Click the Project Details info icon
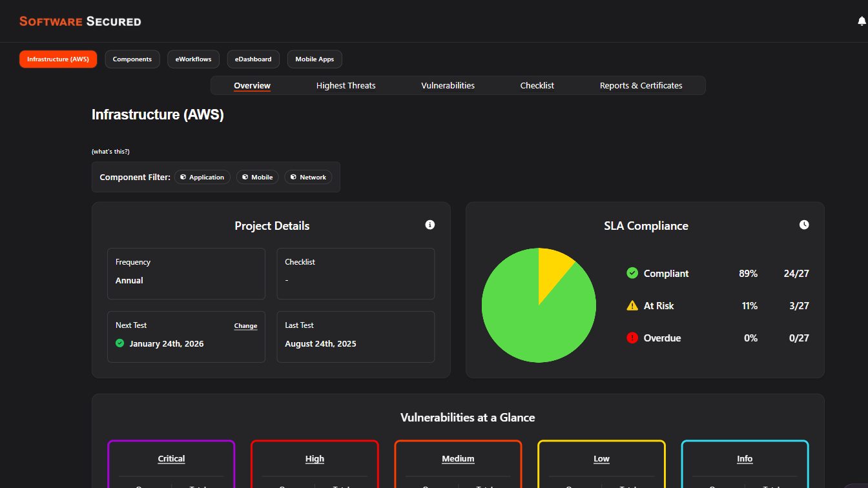Image resolution: width=868 pixels, height=488 pixels. pyautogui.click(x=430, y=225)
